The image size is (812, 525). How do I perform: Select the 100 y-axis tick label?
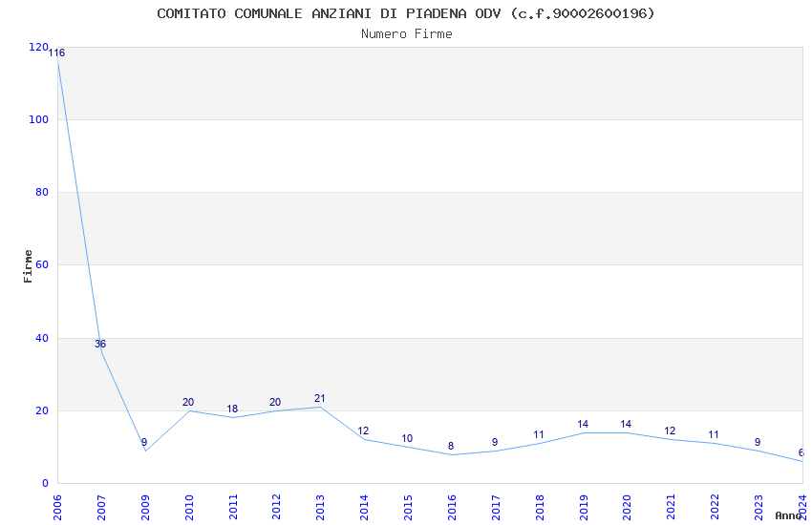coord(38,120)
